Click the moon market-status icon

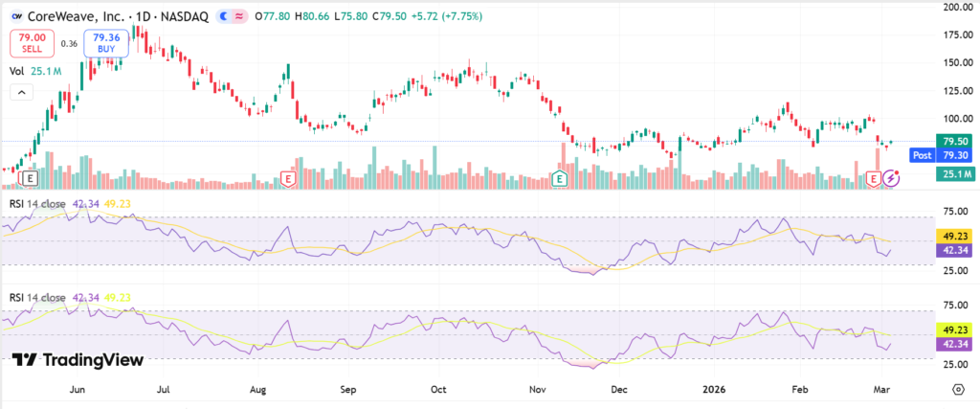(x=225, y=16)
